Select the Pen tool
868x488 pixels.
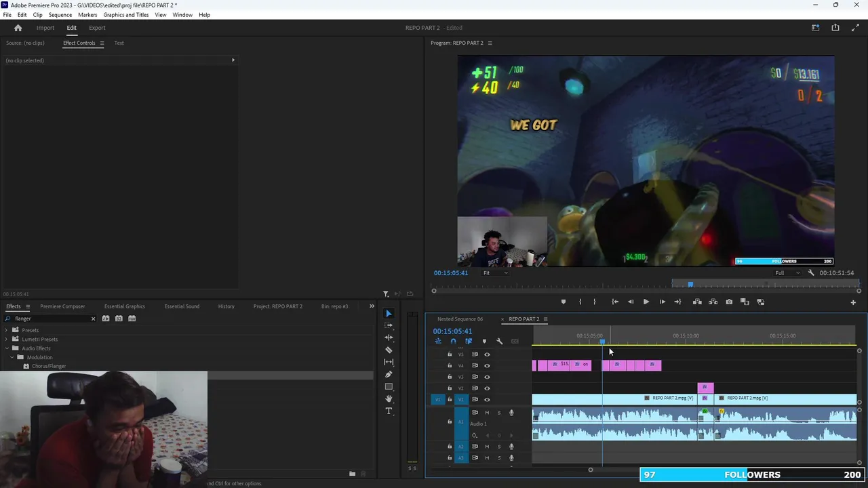389,374
